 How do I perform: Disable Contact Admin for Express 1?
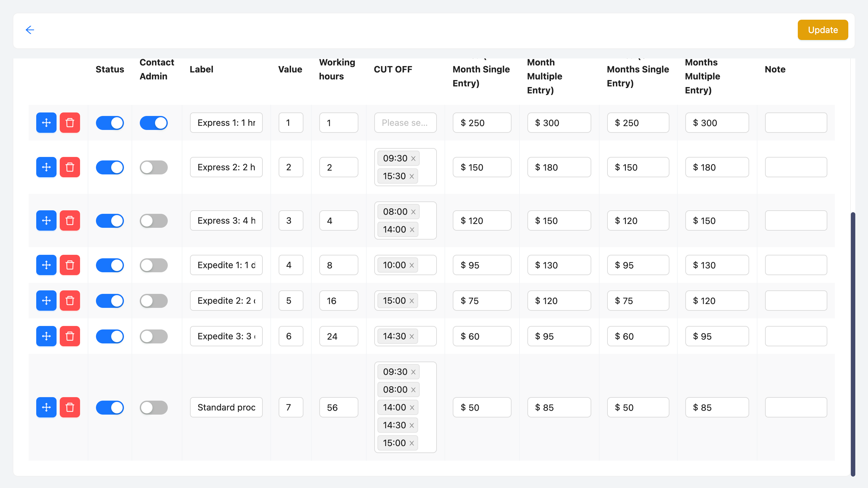154,123
